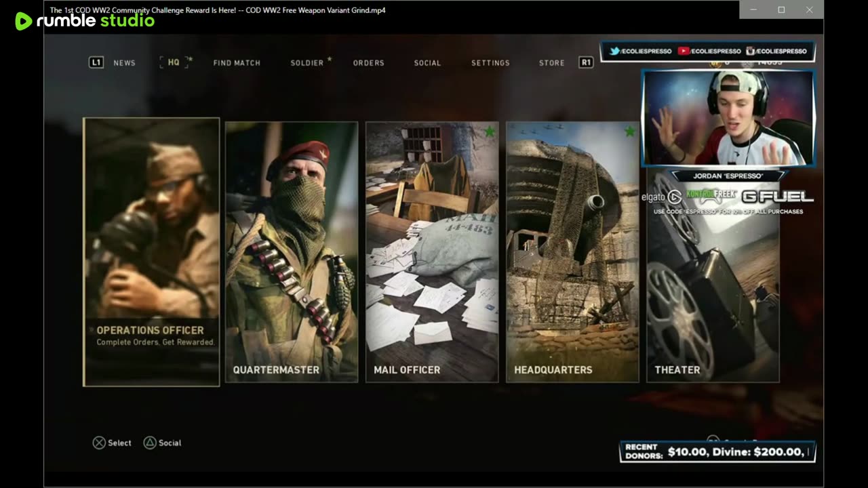Image resolution: width=868 pixels, height=488 pixels.
Task: Switch to the ORDERS tab
Action: (x=369, y=63)
